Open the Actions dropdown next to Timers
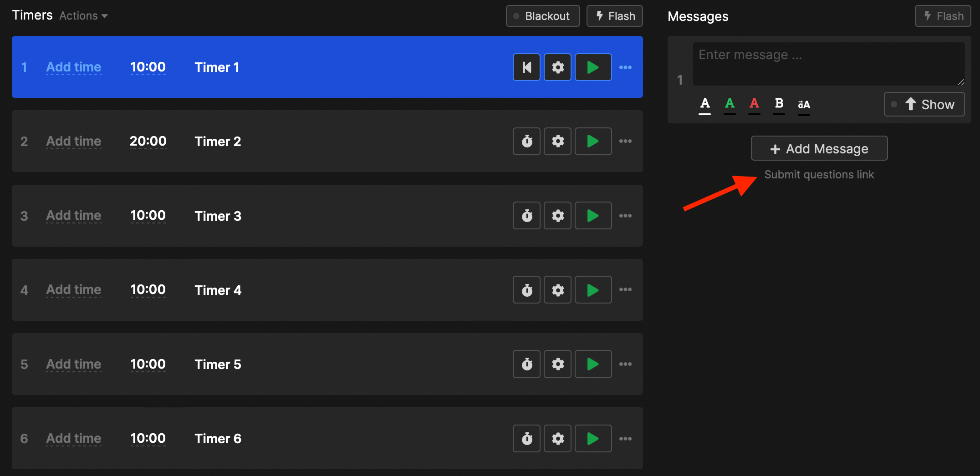The height and width of the screenshot is (476, 980). [x=83, y=15]
